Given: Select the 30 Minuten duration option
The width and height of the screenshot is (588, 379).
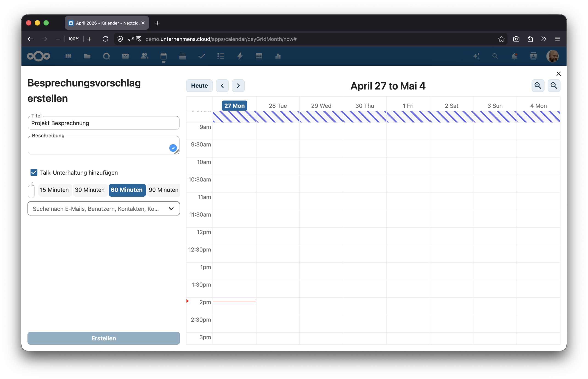Looking at the screenshot, I should (90, 190).
